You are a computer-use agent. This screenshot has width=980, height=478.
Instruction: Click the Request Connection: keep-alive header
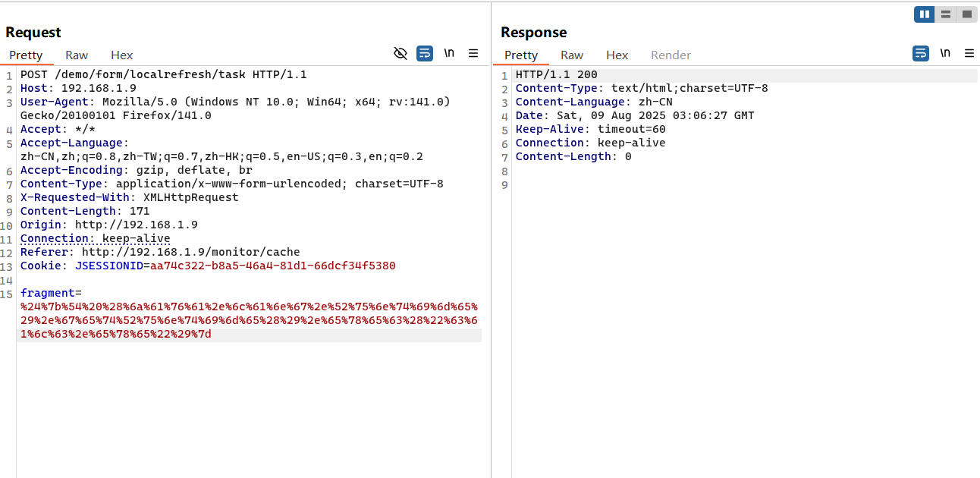[96, 238]
